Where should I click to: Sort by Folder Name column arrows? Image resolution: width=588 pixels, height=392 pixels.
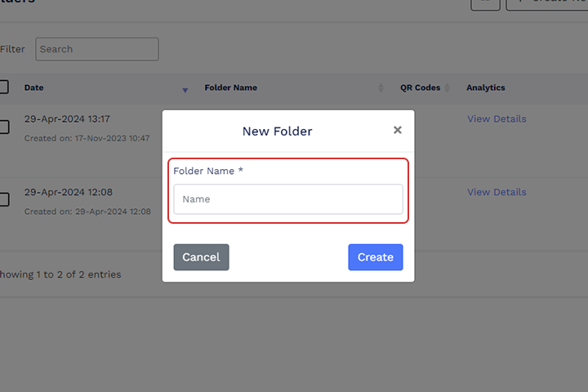tap(381, 87)
